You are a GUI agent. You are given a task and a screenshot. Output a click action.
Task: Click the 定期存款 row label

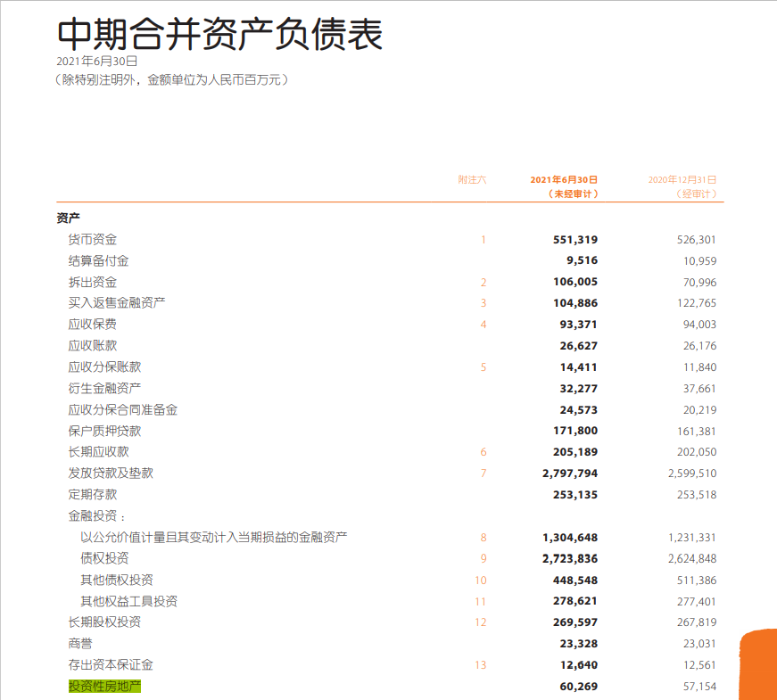(x=93, y=494)
